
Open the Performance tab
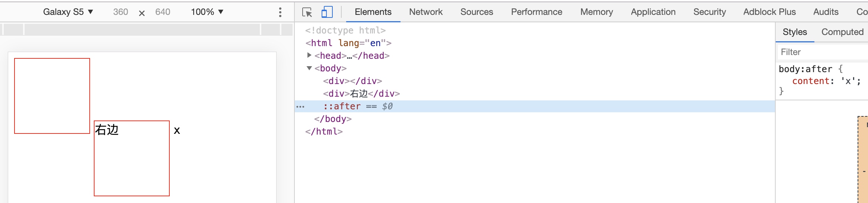point(536,12)
